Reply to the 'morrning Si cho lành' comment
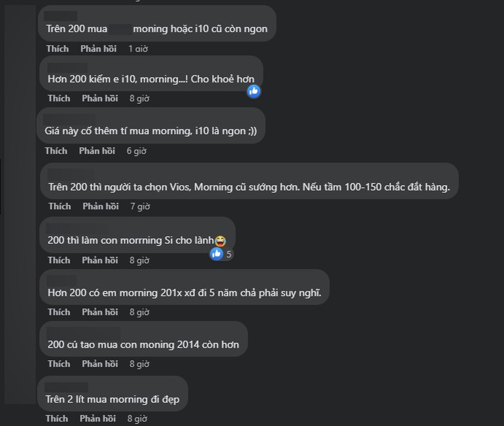504x426 pixels. [x=100, y=260]
